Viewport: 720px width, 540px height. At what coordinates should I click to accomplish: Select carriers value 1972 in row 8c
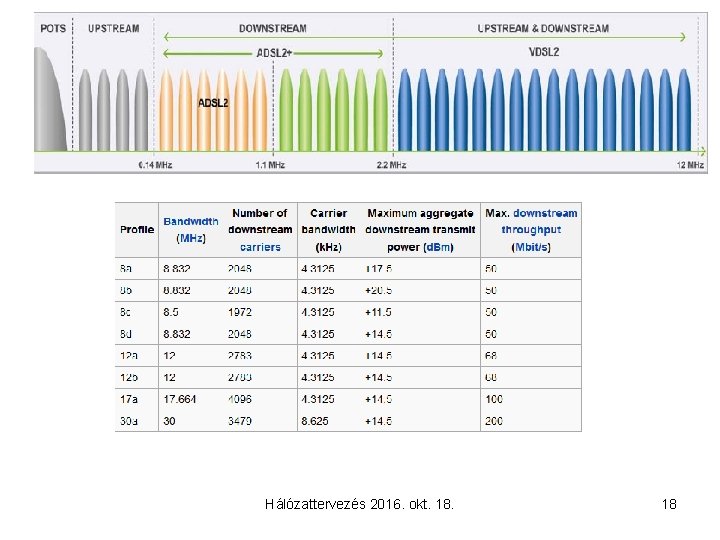240,312
